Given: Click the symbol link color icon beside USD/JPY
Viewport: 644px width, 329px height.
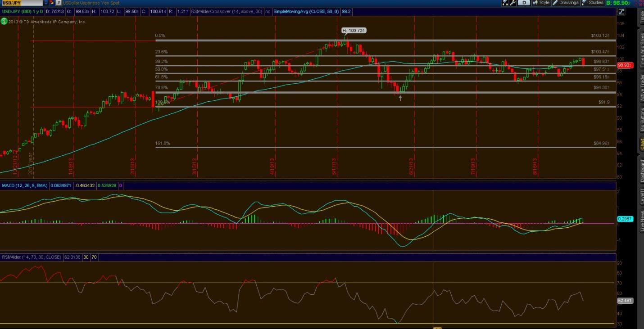Looking at the screenshot, I should click(x=51, y=3).
